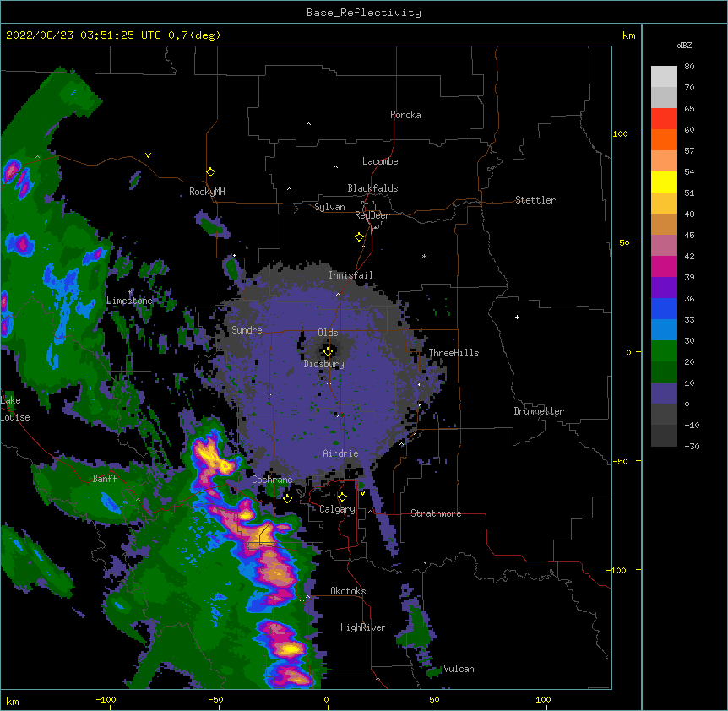The image size is (728, 711).
Task: Select the radar site diamond between Olds and Didsbury
Action: [328, 352]
